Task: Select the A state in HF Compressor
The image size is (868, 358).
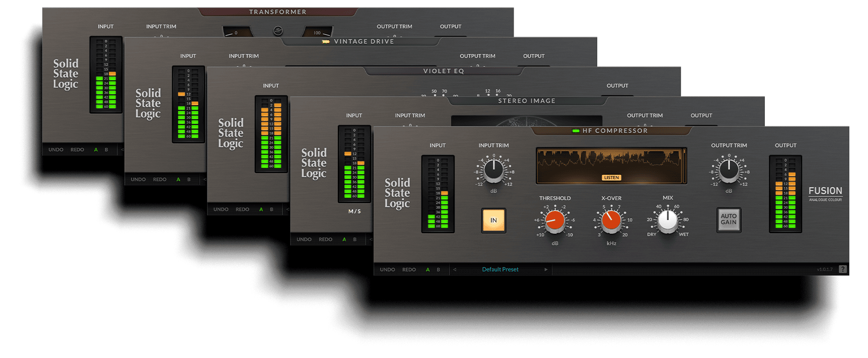Action: click(428, 269)
